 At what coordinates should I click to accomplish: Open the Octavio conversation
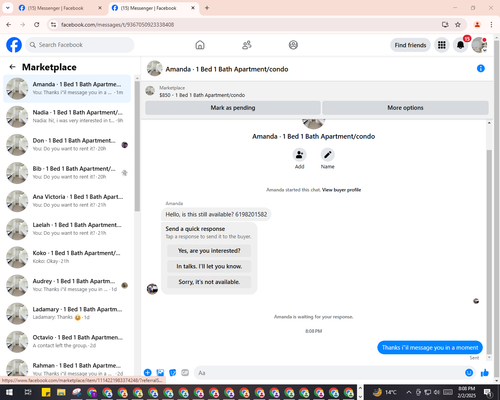(67, 341)
